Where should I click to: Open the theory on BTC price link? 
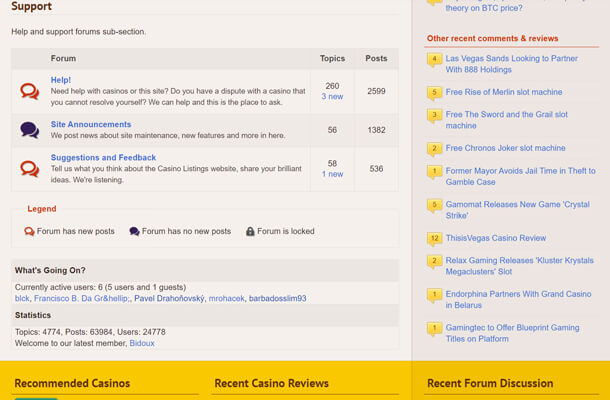(484, 8)
